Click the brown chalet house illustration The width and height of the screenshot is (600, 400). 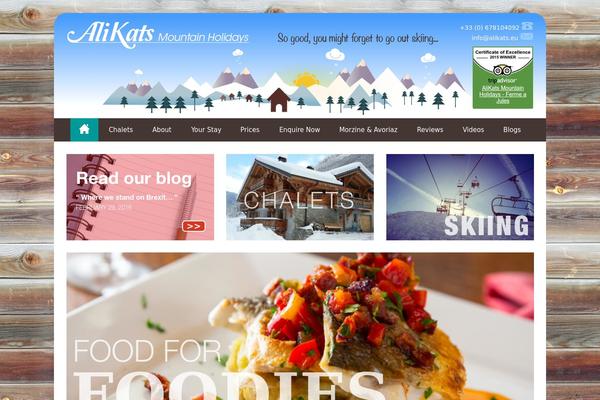(x=279, y=100)
